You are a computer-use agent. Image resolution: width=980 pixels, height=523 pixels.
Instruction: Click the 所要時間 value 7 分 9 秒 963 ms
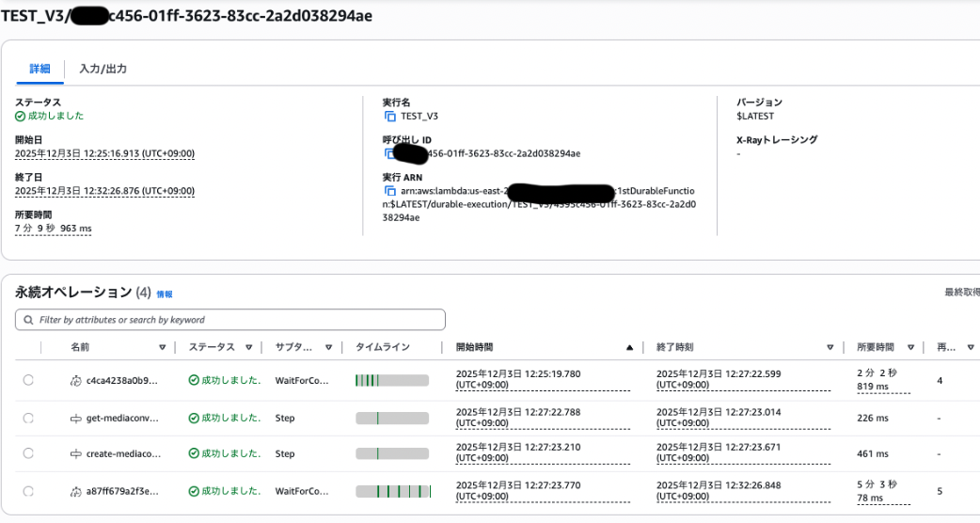coord(53,229)
